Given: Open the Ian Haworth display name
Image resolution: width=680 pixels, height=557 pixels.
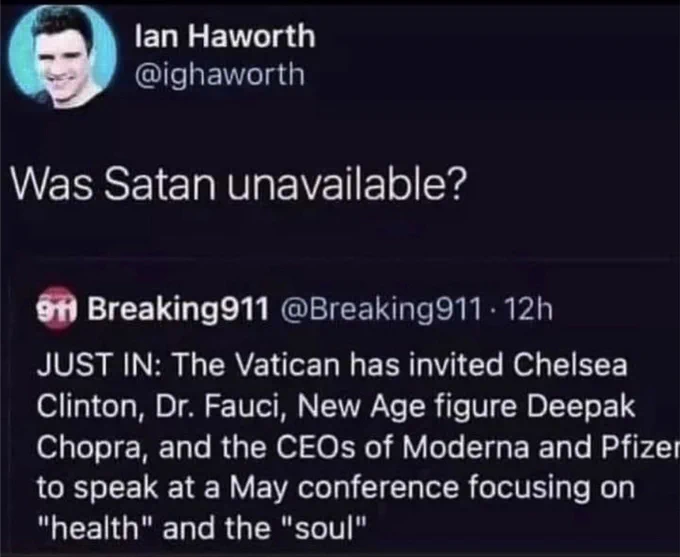Looking at the screenshot, I should [x=225, y=36].
